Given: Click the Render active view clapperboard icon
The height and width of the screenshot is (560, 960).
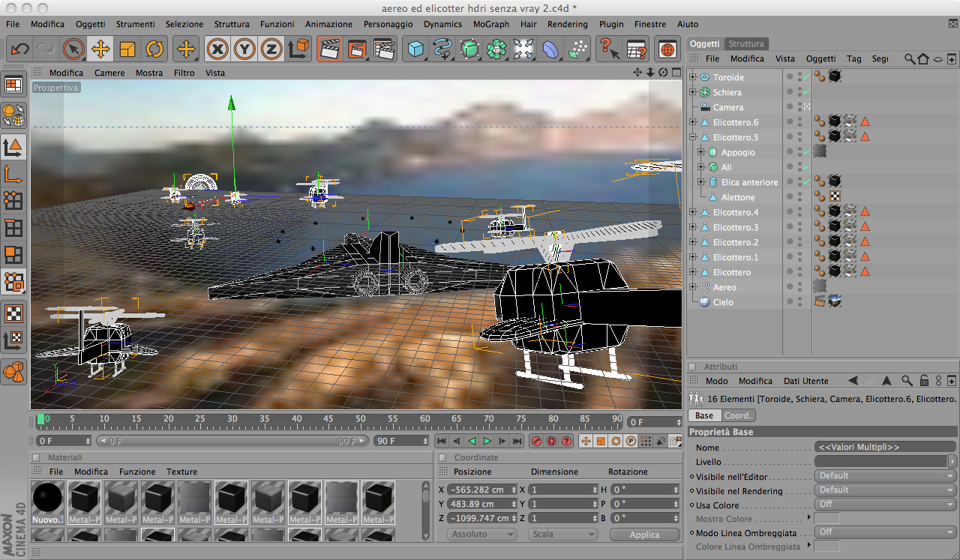Looking at the screenshot, I should point(329,49).
